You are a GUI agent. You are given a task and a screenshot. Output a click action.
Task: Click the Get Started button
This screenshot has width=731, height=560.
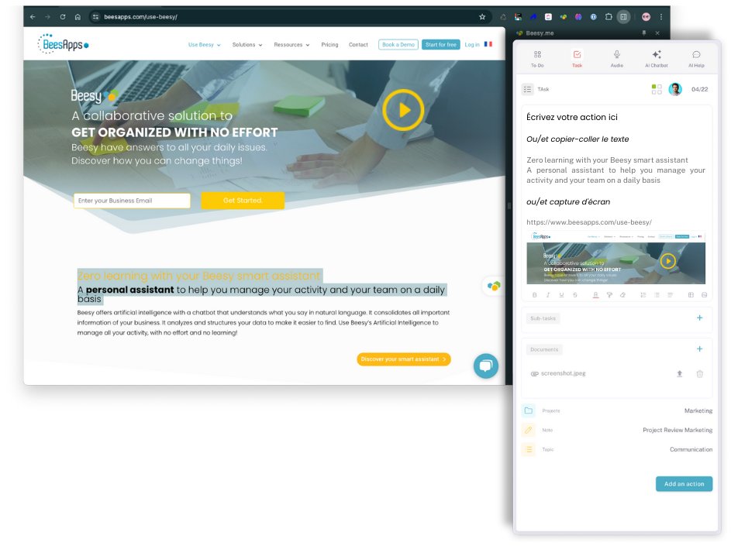[x=243, y=201]
